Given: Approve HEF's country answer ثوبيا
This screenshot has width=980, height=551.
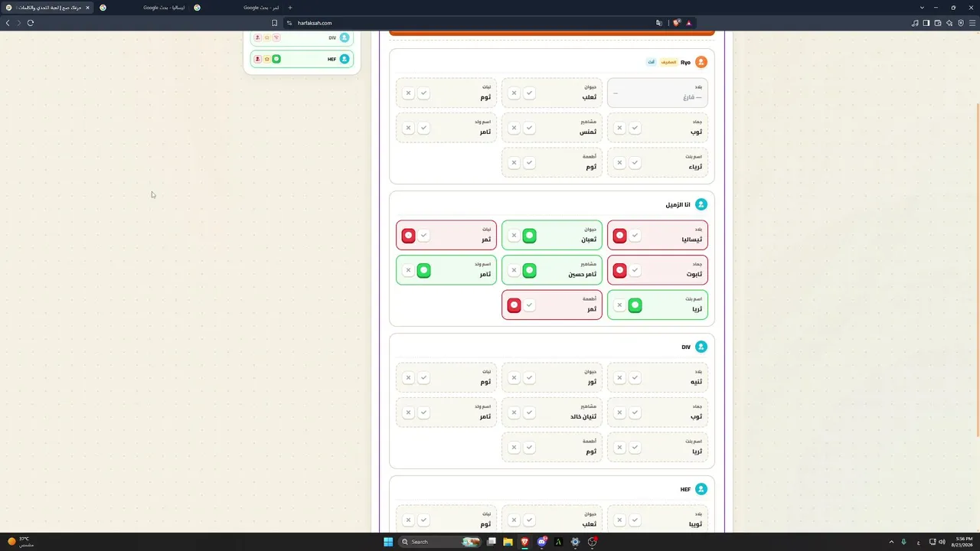Looking at the screenshot, I should (635, 520).
